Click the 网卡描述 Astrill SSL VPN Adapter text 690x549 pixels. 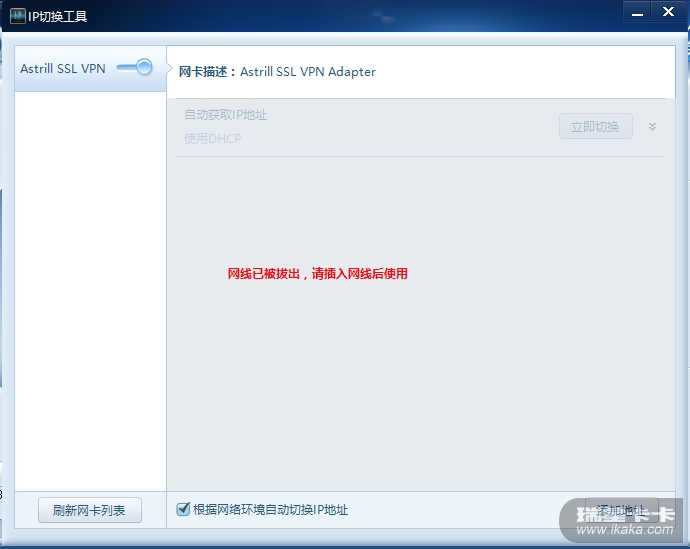click(x=277, y=72)
